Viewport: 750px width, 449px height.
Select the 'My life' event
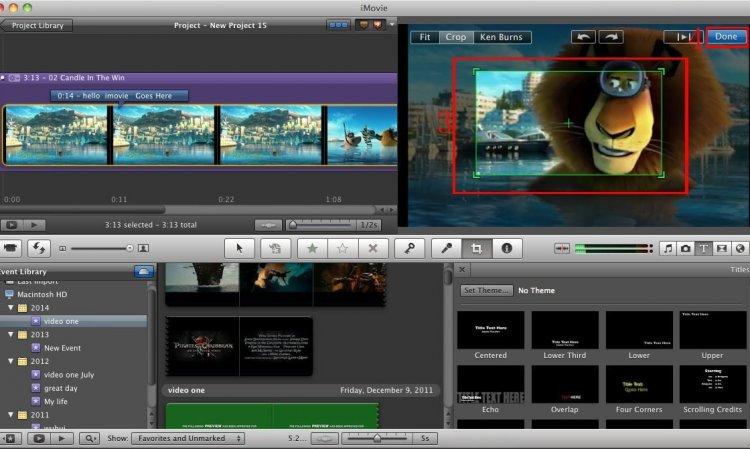[55, 402]
